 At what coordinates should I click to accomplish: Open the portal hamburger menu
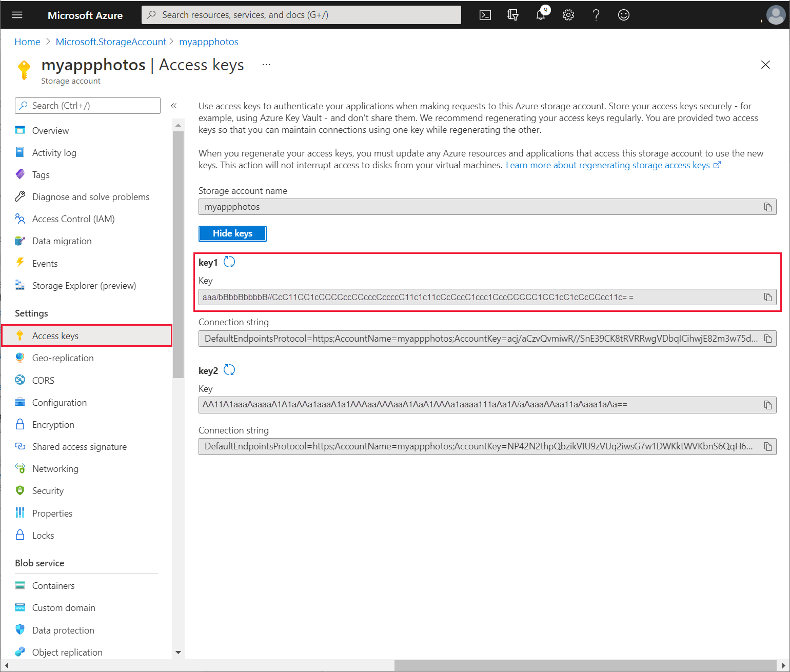(x=17, y=15)
